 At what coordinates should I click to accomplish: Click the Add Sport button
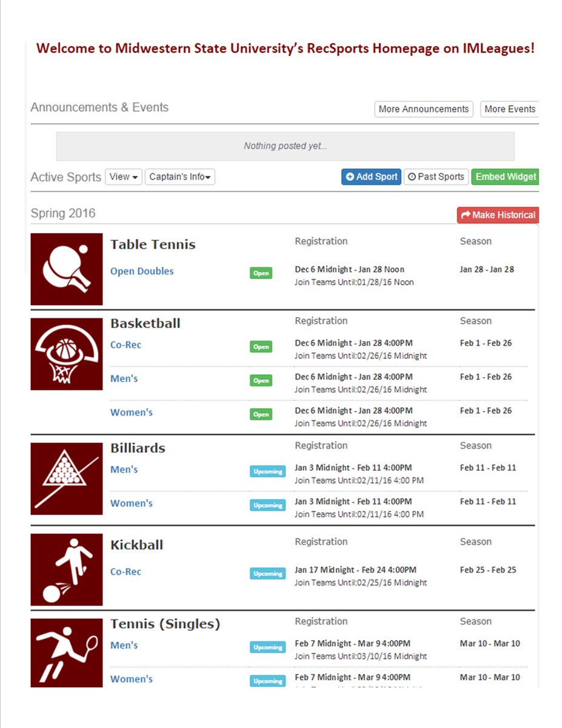(x=371, y=177)
